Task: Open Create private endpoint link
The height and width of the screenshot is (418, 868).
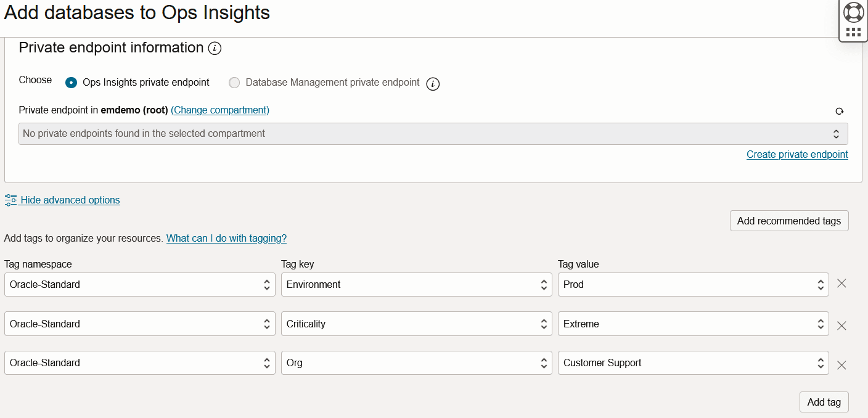Action: point(797,154)
